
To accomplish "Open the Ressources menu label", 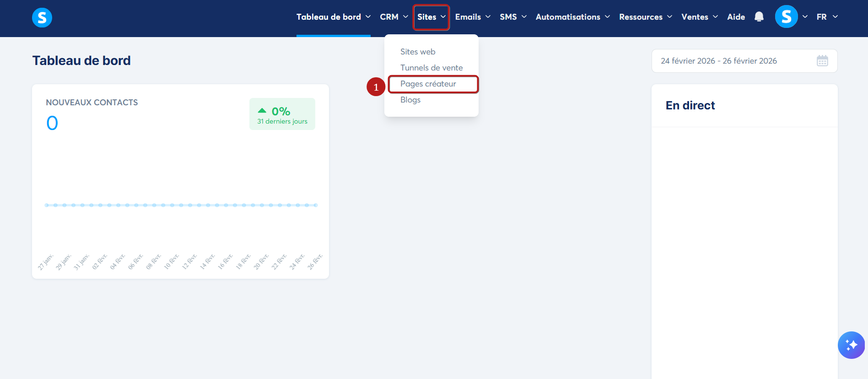I will pos(641,17).
